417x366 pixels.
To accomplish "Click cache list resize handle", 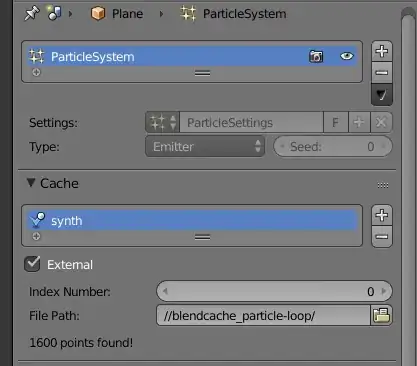I will coord(202,237).
